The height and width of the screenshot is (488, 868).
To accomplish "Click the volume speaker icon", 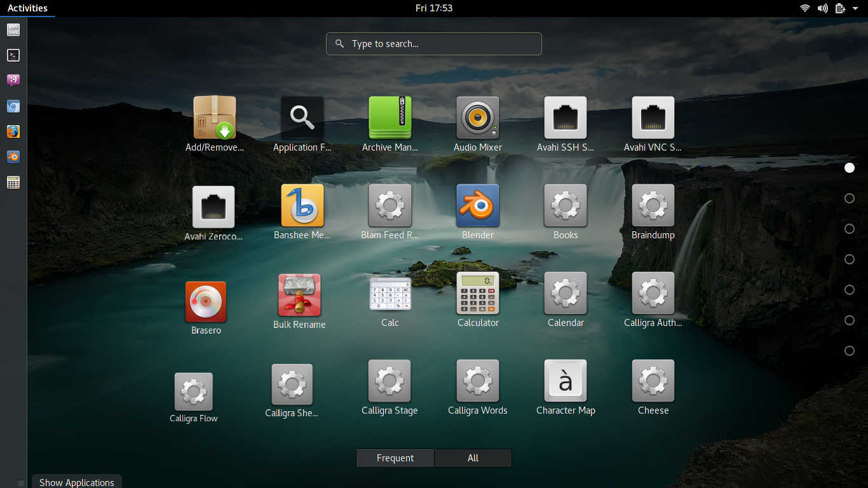I will pos(823,8).
